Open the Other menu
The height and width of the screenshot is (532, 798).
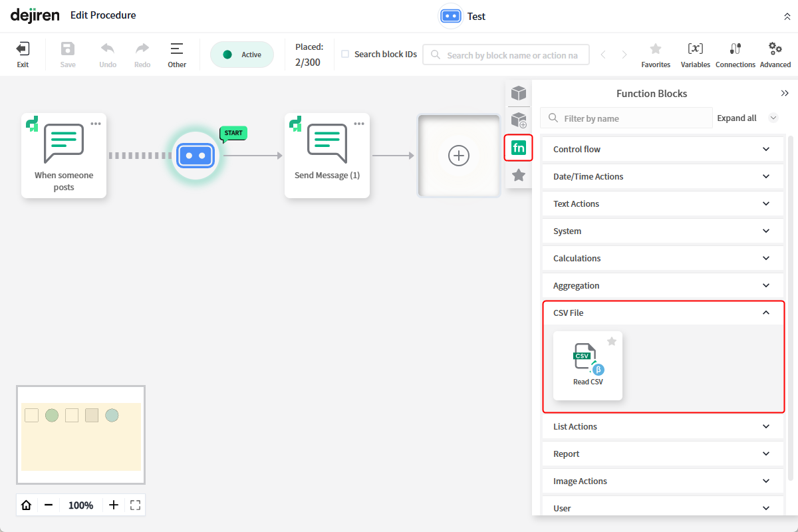[x=176, y=54]
